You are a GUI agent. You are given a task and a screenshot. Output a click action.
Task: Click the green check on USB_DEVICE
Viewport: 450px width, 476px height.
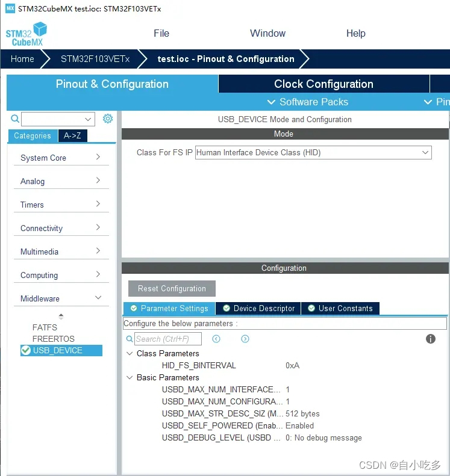pos(26,350)
